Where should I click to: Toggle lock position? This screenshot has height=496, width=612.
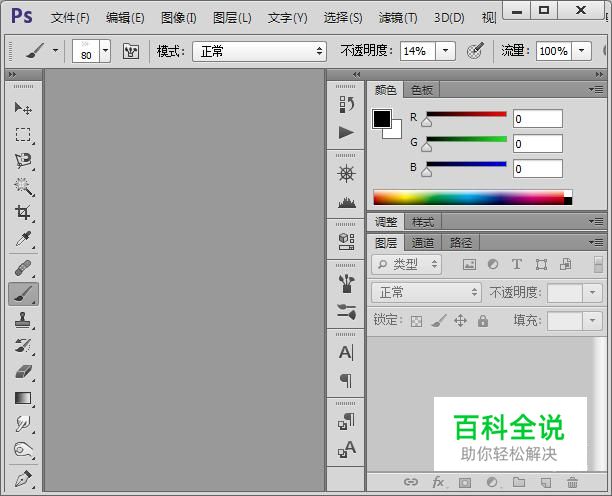click(x=461, y=321)
